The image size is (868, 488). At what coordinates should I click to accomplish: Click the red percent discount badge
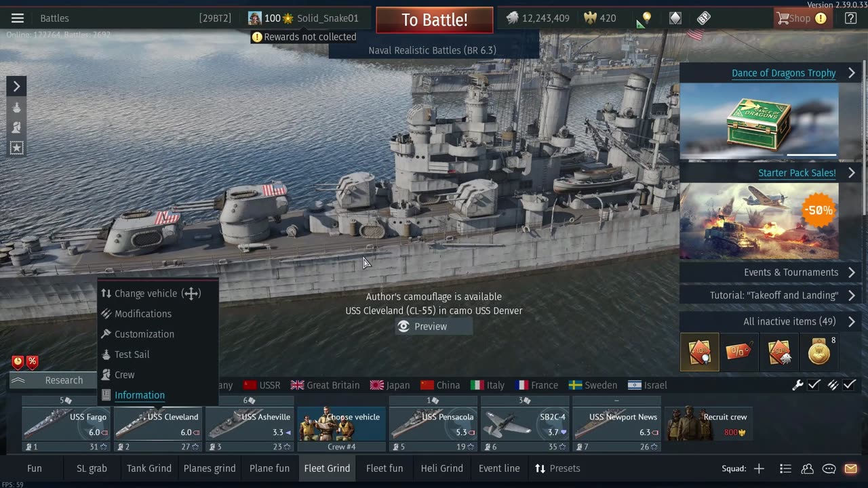tap(32, 363)
